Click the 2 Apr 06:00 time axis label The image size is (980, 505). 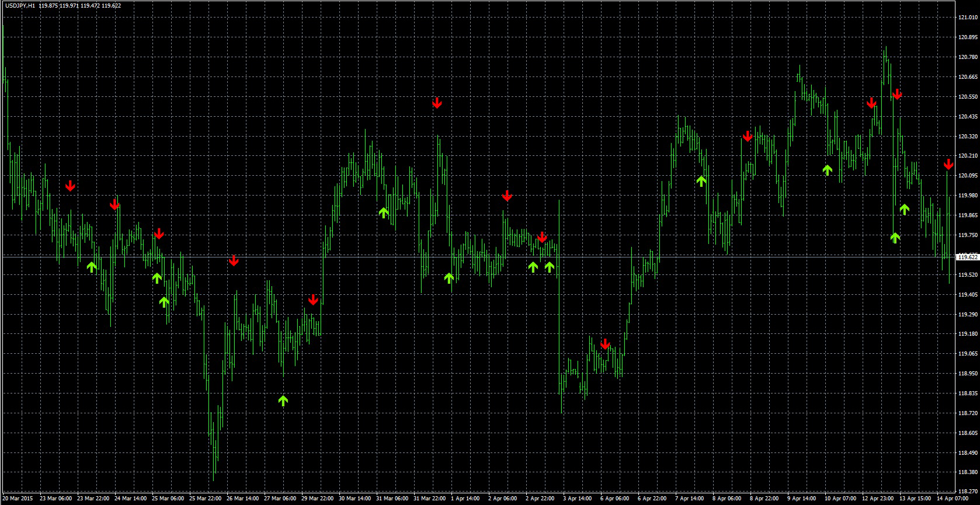[503, 499]
